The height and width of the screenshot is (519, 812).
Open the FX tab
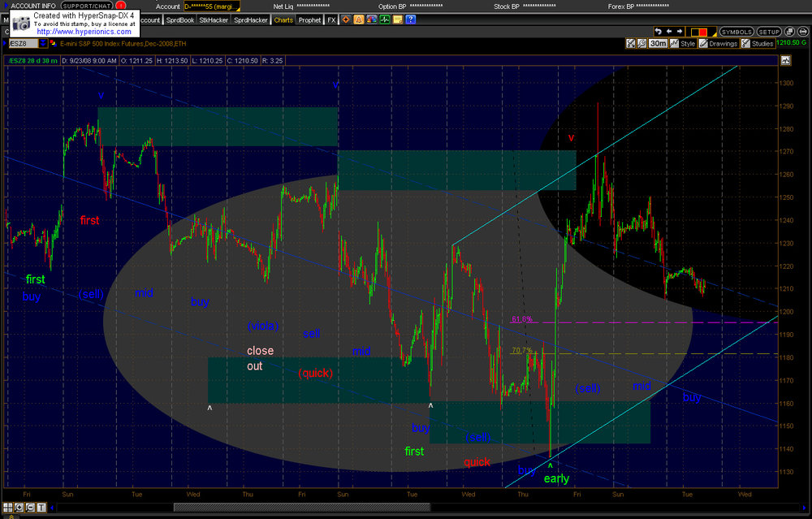pos(331,20)
